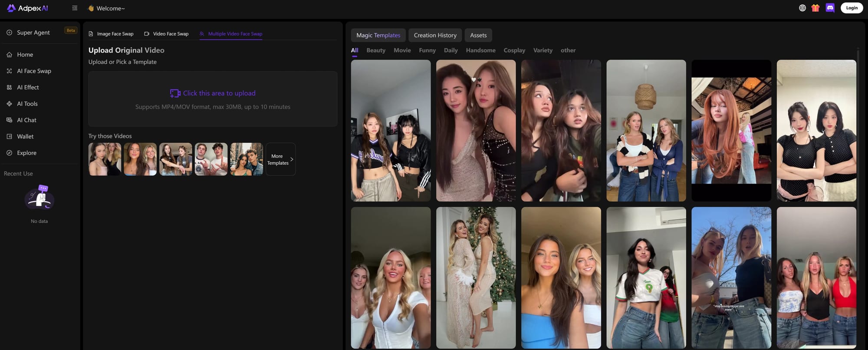Filter templates by Daily
868x350 pixels.
(451, 50)
